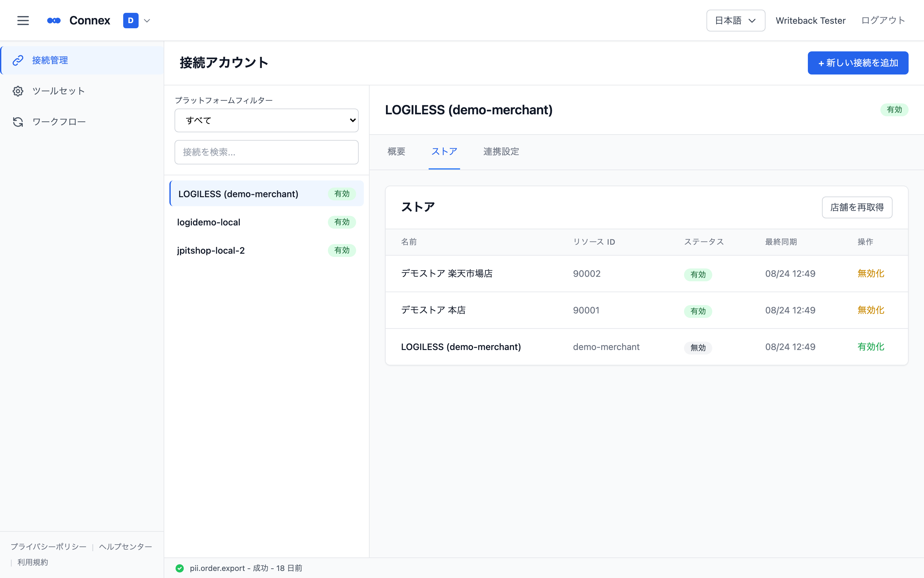Click the 操作 column header
The image size is (924, 578).
click(x=865, y=242)
